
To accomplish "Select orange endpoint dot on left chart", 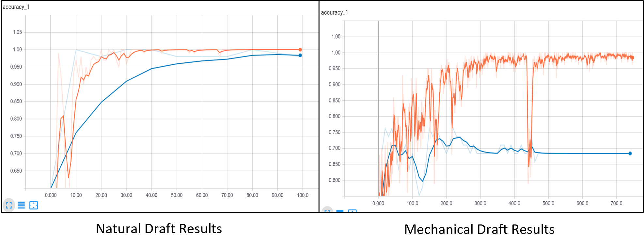I will (x=300, y=50).
